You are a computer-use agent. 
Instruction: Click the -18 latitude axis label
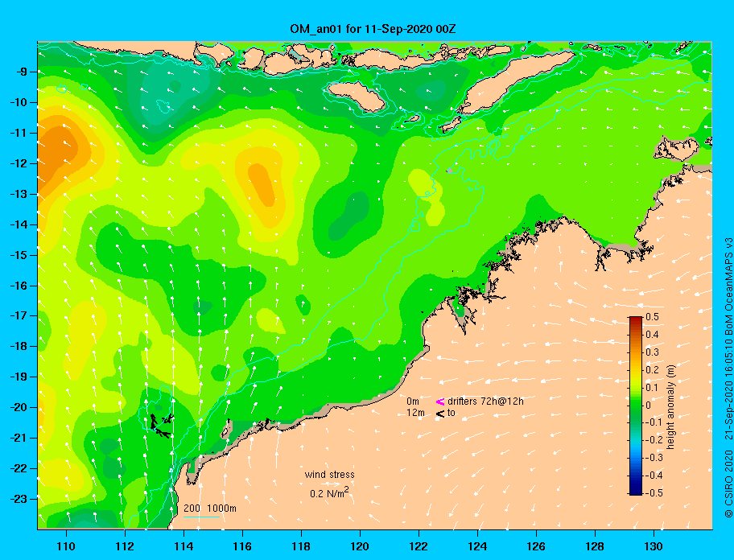[x=19, y=347]
